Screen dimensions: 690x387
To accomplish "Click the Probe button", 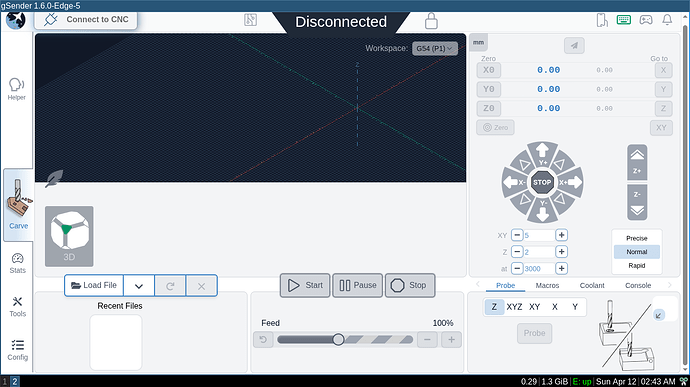I will (534, 333).
